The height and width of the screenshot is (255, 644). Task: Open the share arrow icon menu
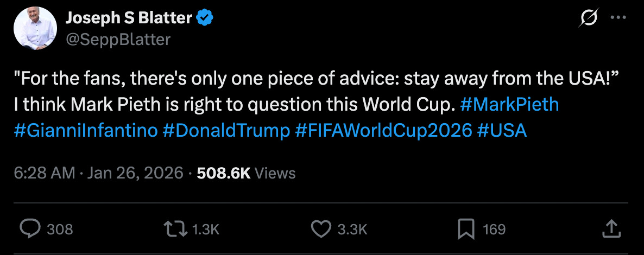coord(612,228)
